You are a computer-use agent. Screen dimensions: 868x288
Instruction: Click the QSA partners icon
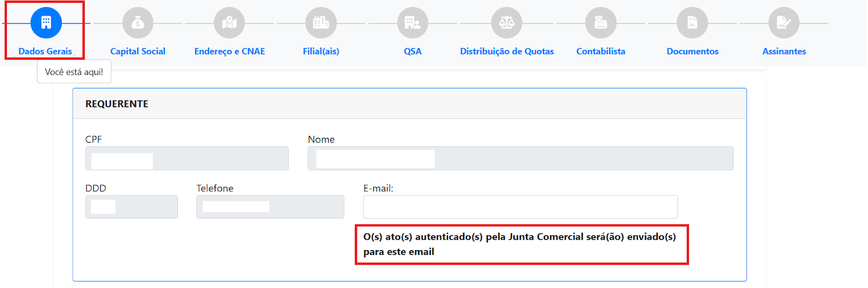pos(413,23)
